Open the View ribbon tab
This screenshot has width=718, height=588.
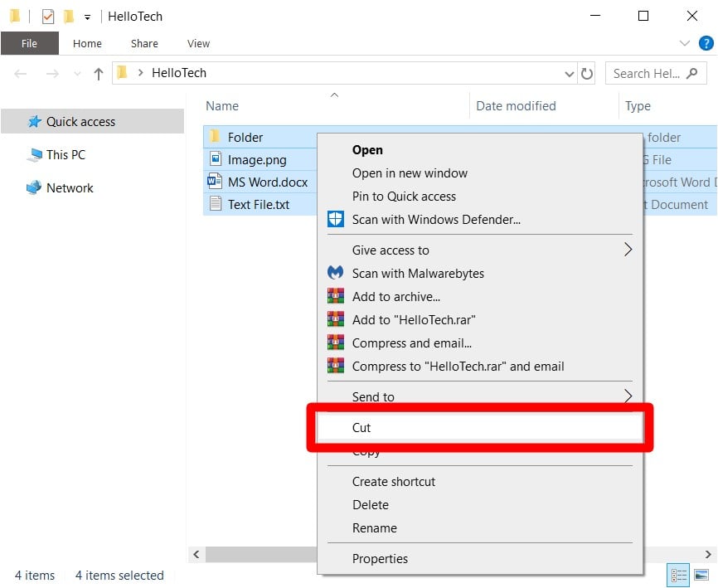point(198,43)
